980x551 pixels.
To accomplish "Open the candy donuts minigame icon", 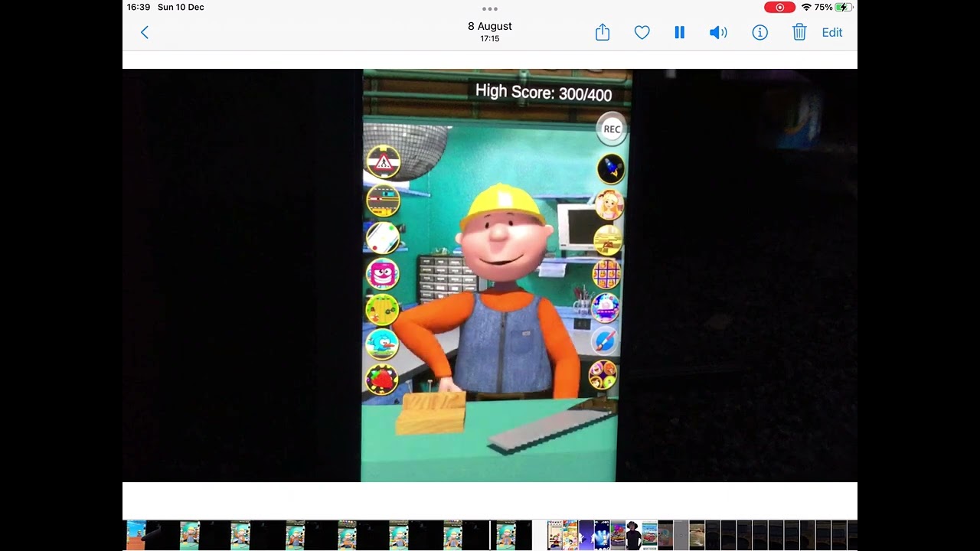I will [603, 375].
